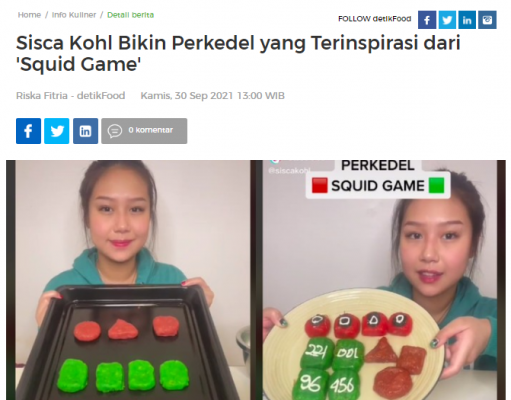Follow detikFood on Facebook in header
This screenshot has height=400, width=511.
pos(427,20)
